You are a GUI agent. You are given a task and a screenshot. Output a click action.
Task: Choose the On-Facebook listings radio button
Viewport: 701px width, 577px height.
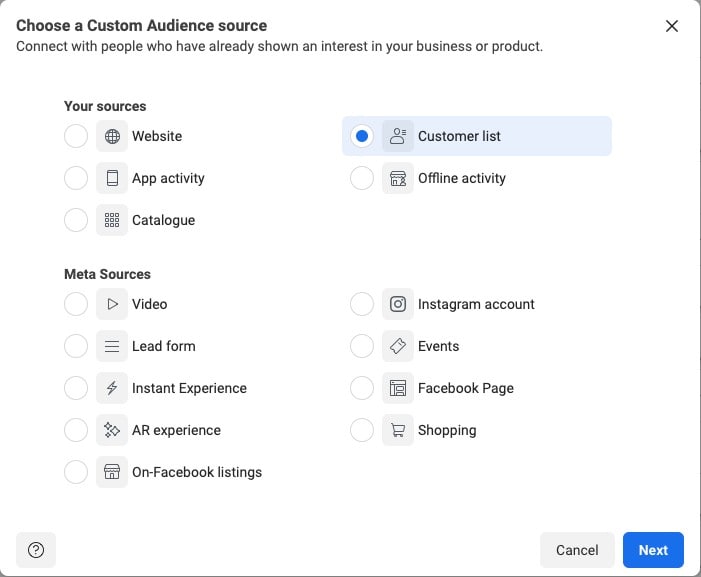[76, 472]
